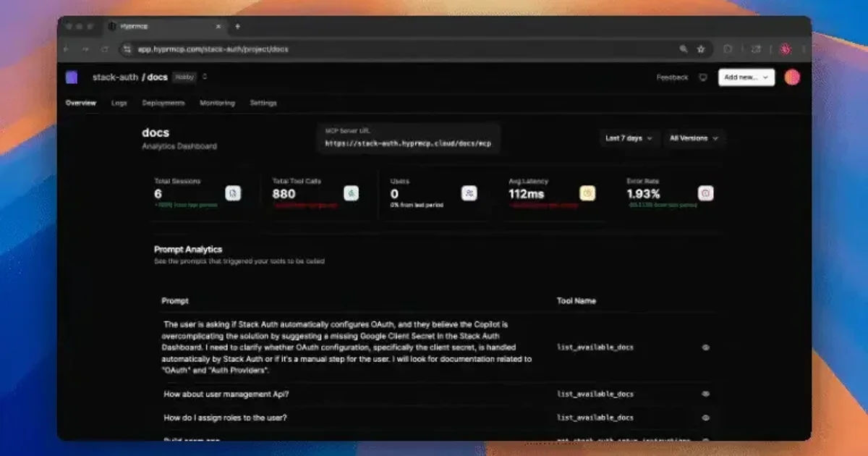Image resolution: width=868 pixels, height=456 pixels.
Task: Click the zoom magnifier icon in address bar
Action: (683, 49)
